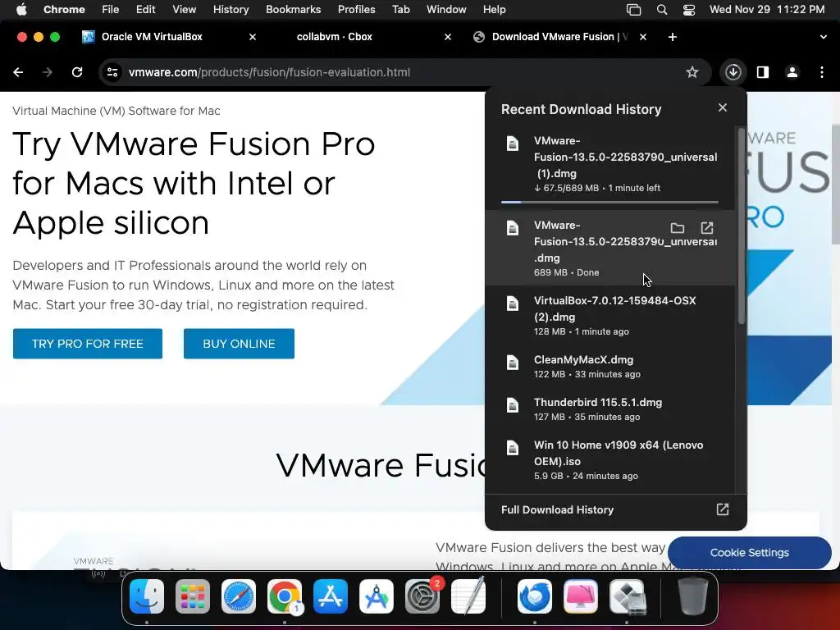Screen dimensions: 840x630
Task: Toggle the Chrome downloads toolbar icon
Action: pyautogui.click(x=733, y=72)
